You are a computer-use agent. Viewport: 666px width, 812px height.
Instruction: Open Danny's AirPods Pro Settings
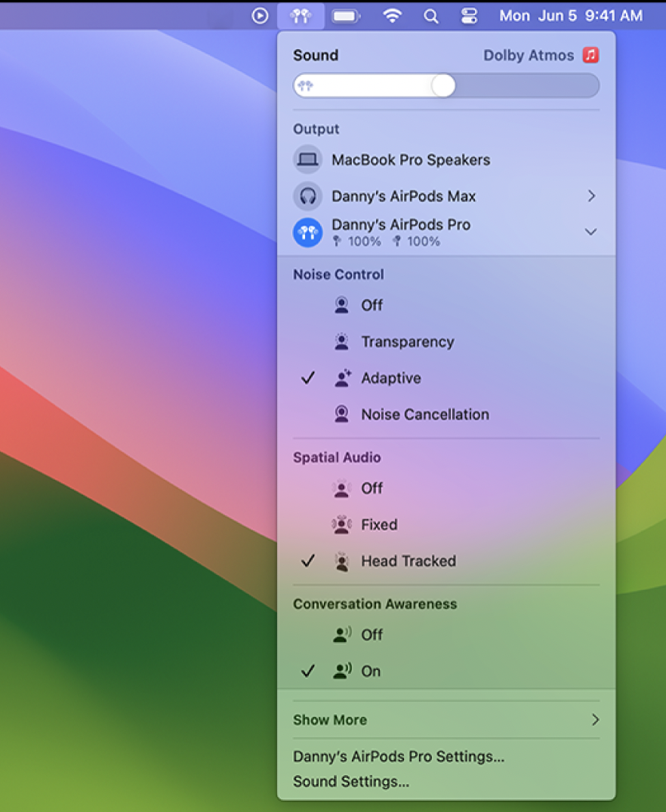[x=399, y=757]
